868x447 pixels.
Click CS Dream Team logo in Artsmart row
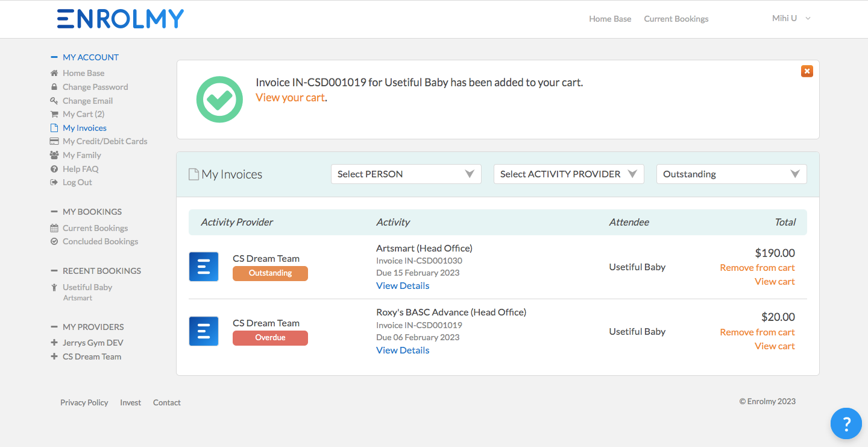204,267
